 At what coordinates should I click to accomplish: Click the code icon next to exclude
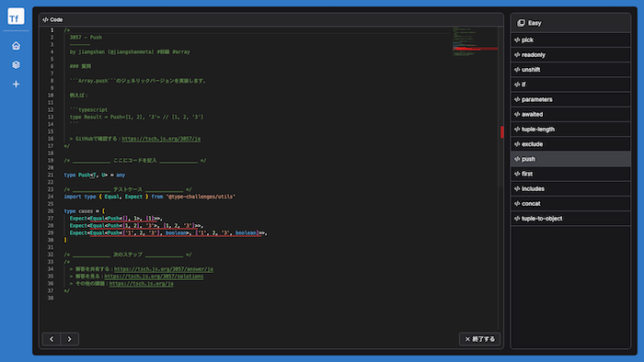[x=517, y=144]
